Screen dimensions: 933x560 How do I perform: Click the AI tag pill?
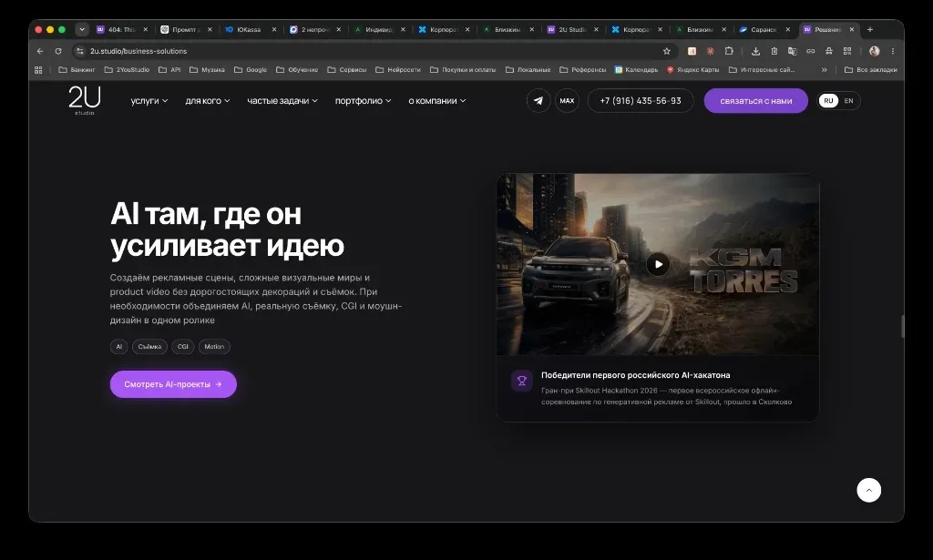[119, 347]
